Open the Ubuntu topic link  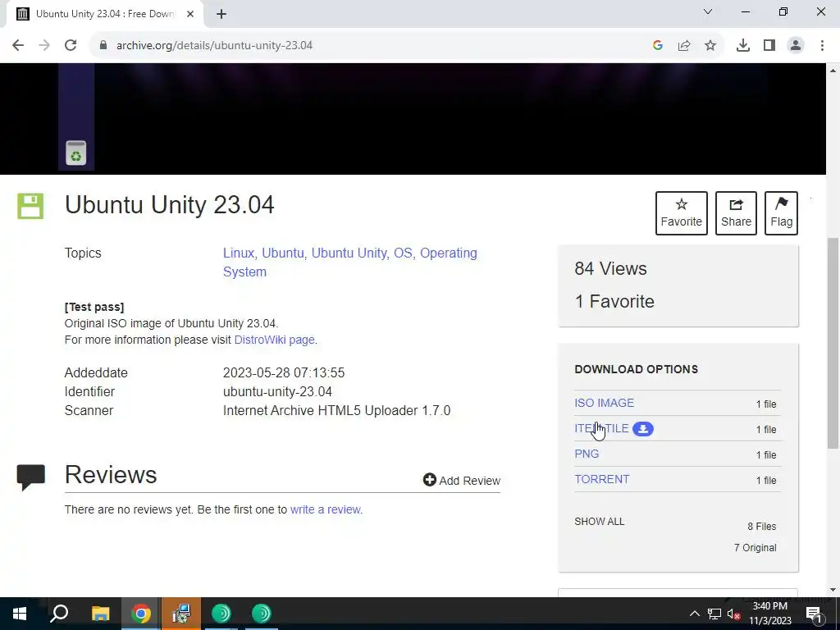click(283, 253)
